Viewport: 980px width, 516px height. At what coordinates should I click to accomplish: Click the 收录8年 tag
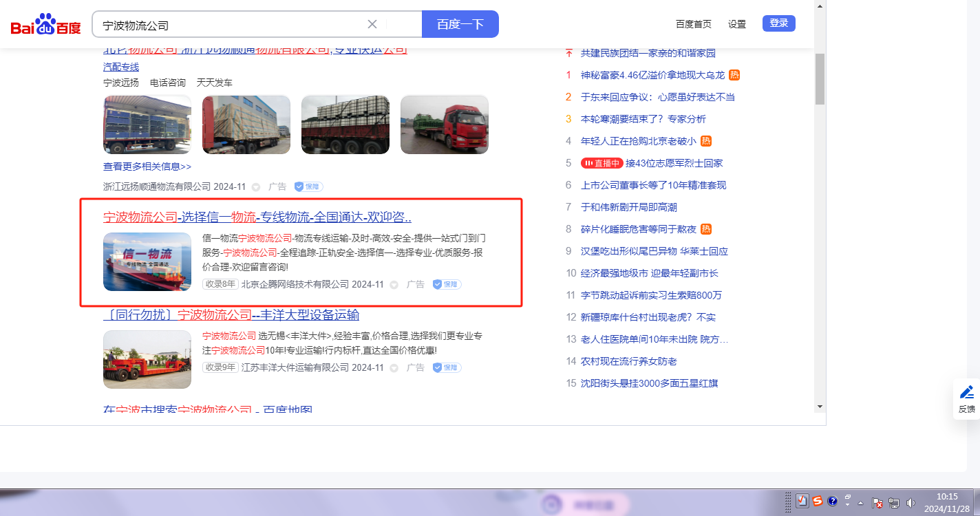(x=220, y=284)
